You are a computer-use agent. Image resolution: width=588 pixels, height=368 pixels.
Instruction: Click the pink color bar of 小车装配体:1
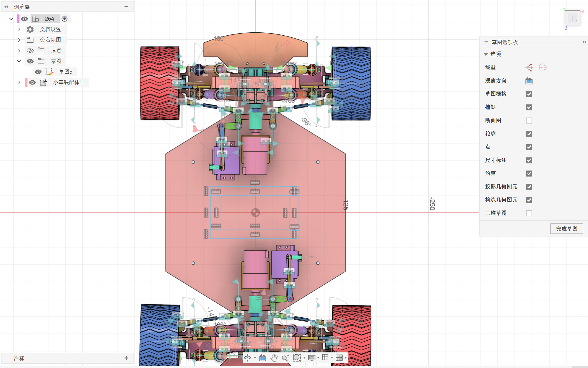coord(26,82)
